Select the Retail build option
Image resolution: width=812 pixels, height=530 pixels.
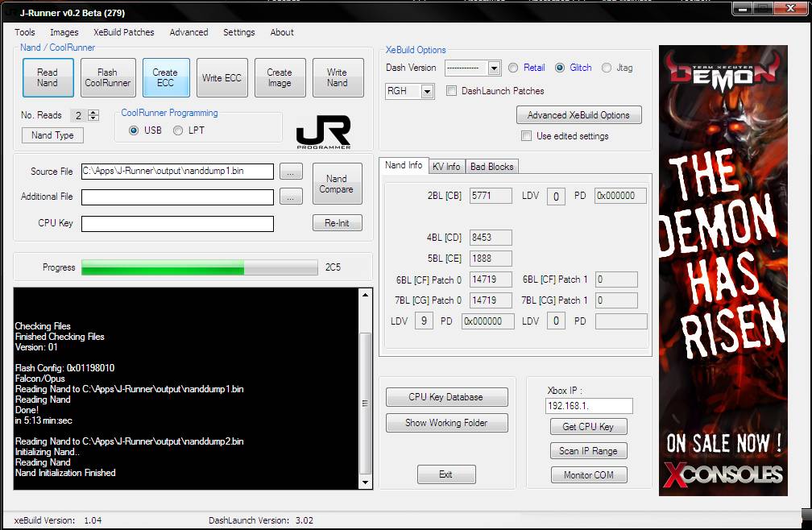click(x=513, y=68)
